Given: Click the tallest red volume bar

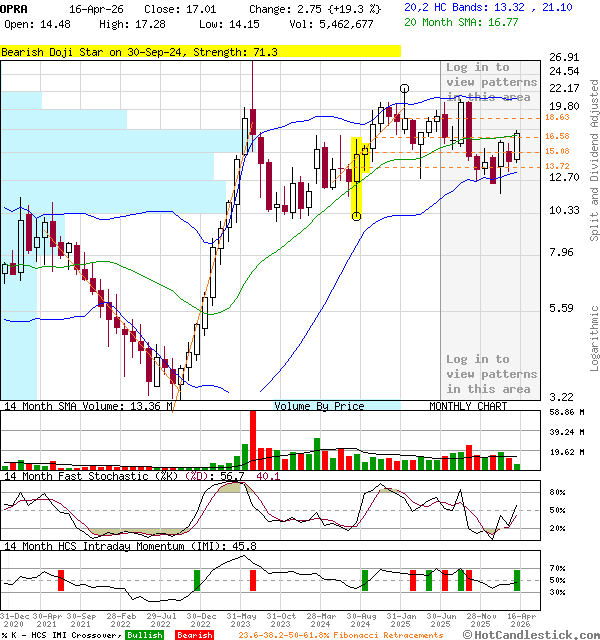Looking at the screenshot, I should [252, 440].
